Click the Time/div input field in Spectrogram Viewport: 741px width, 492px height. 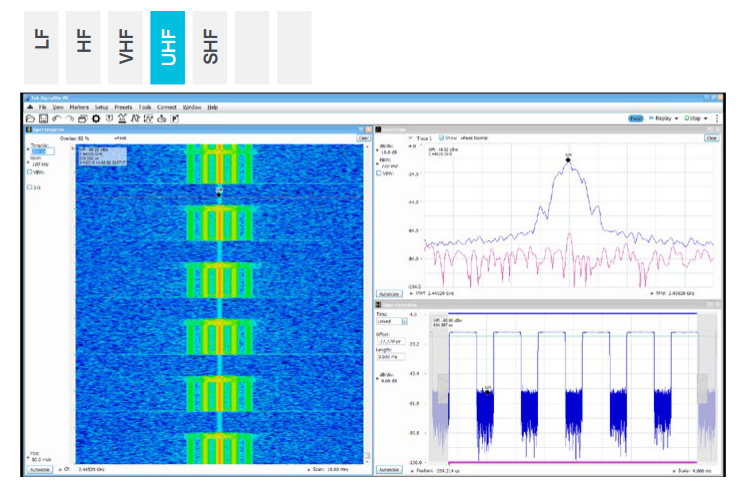(43, 151)
